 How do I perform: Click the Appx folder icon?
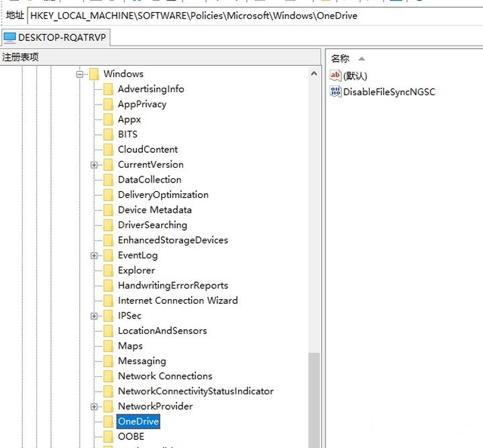click(x=108, y=119)
